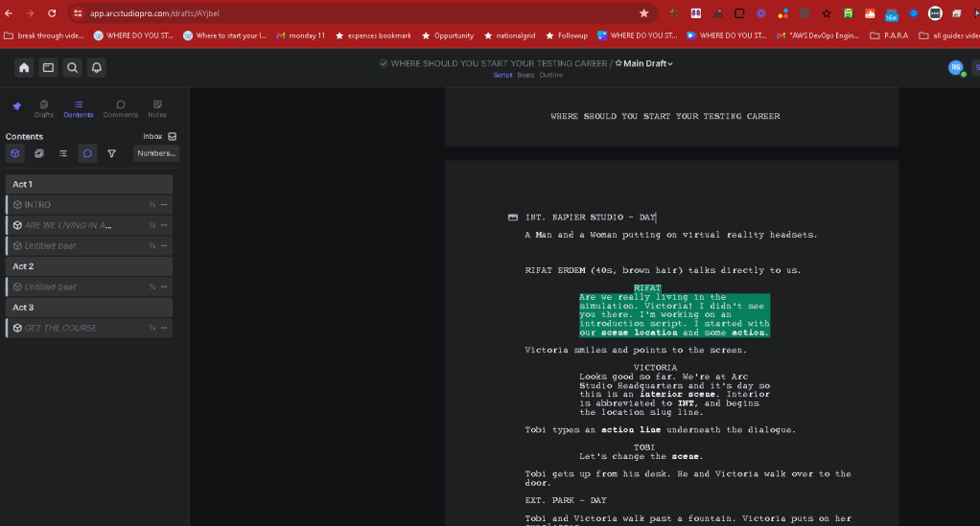The image size is (980, 526).
Task: Open the '*AWS DevOps Engin...' Gmail bookmark
Action: pyautogui.click(x=818, y=35)
